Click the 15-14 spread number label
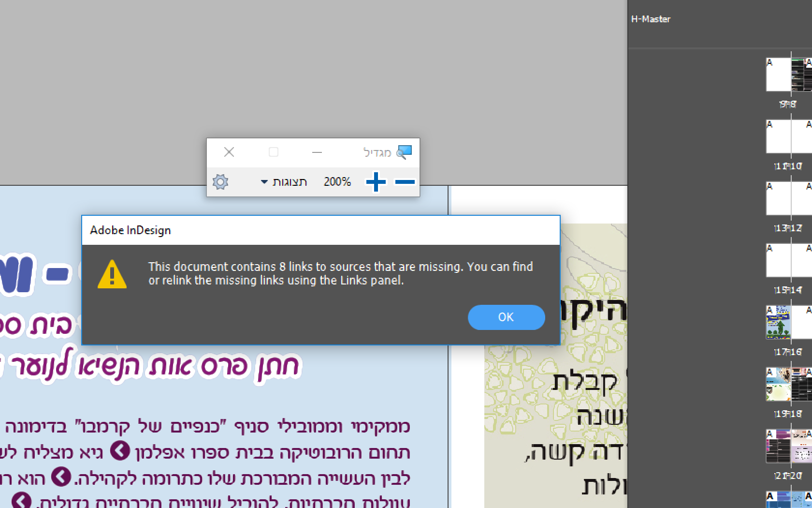This screenshot has height=508, width=812. (788, 290)
